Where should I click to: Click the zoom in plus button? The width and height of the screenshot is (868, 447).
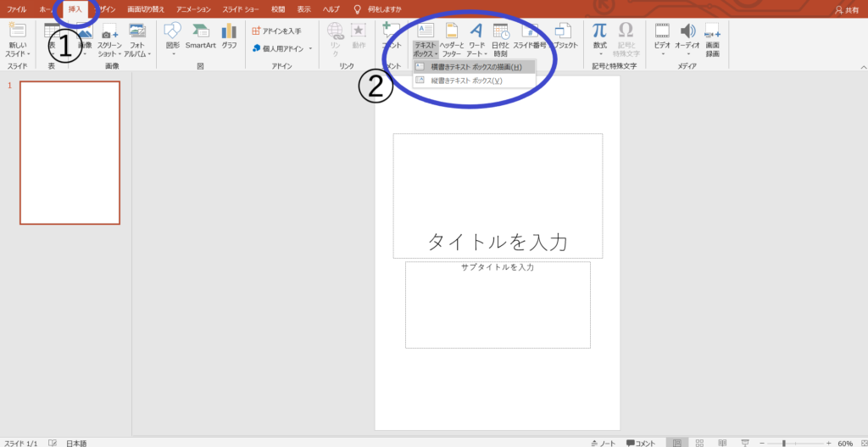829,443
